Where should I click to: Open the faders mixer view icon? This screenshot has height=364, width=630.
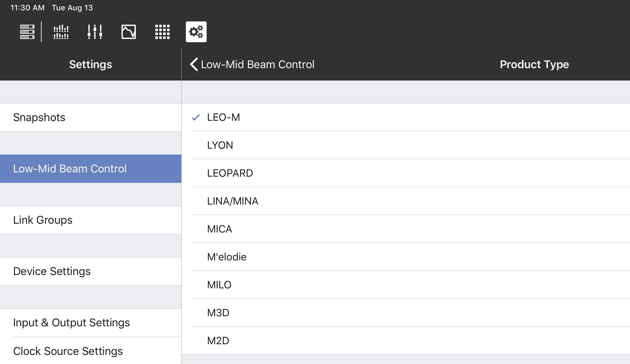pyautogui.click(x=95, y=32)
